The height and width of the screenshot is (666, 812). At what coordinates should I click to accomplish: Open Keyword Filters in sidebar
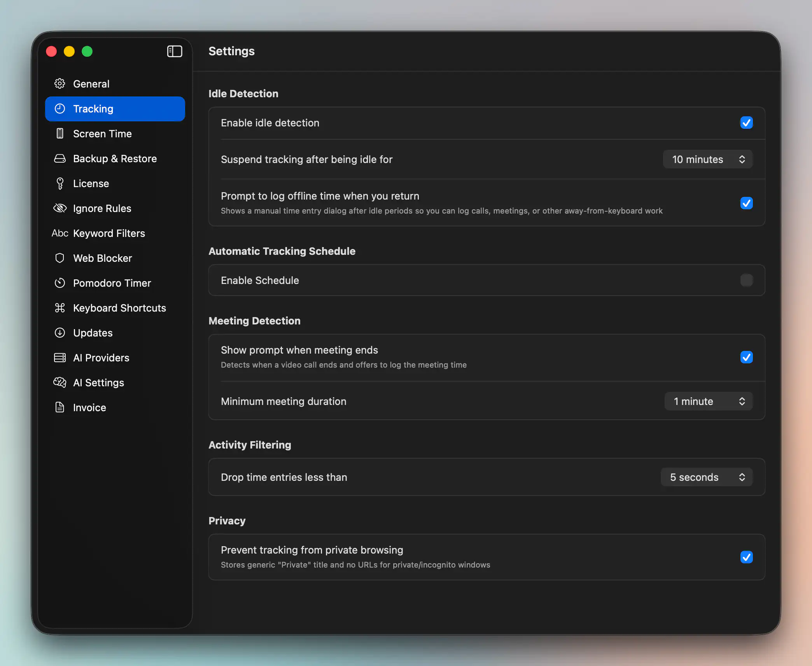(x=115, y=233)
